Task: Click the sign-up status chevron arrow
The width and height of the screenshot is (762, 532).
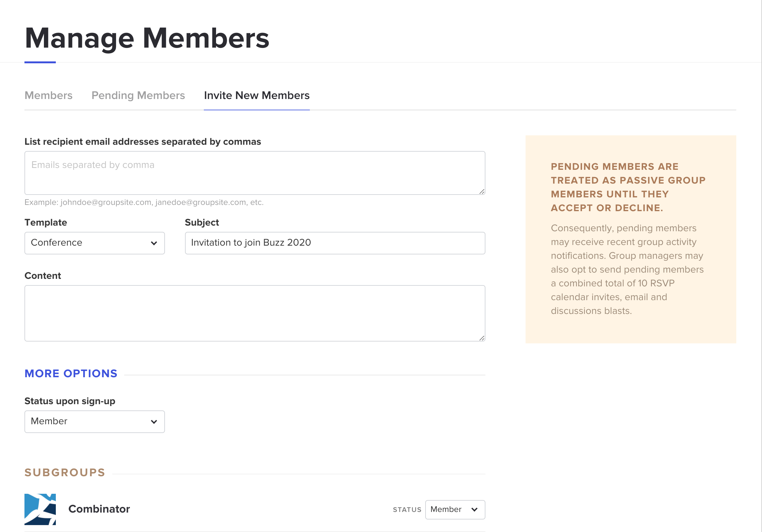Action: click(154, 421)
